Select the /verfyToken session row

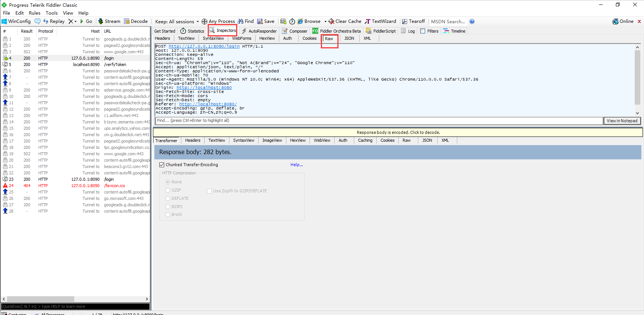(75, 64)
